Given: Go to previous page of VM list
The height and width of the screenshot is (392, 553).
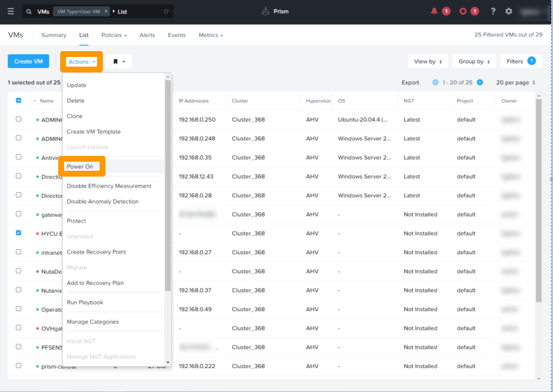Looking at the screenshot, I should click(435, 83).
